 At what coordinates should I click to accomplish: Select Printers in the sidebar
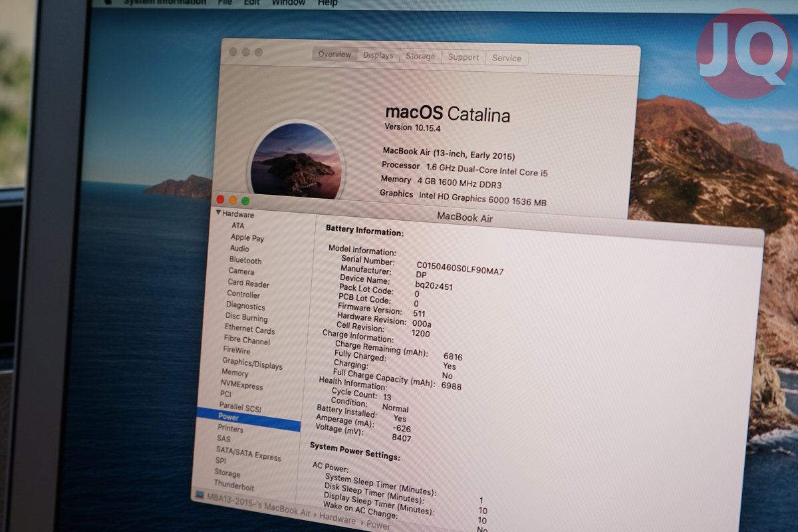click(230, 429)
